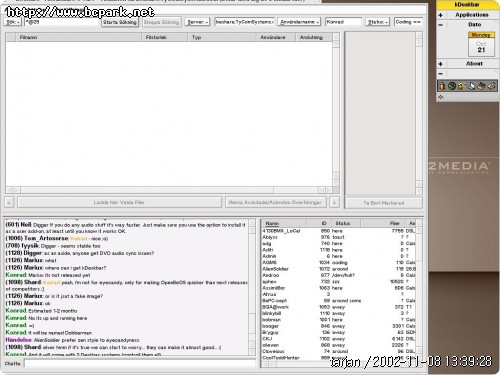The image size is (500, 375).
Task: Select user Bryguy in user list
Action: coord(339,332)
